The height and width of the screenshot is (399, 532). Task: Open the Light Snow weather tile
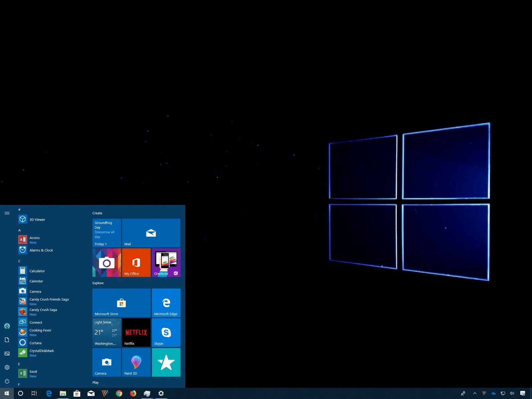(107, 332)
